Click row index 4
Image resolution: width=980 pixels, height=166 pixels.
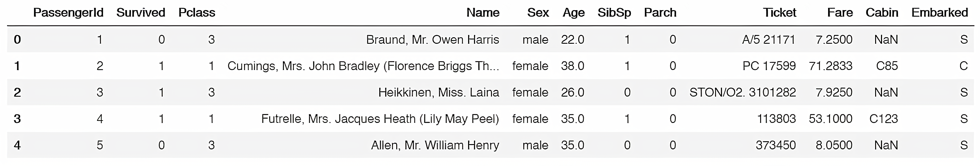17,145
